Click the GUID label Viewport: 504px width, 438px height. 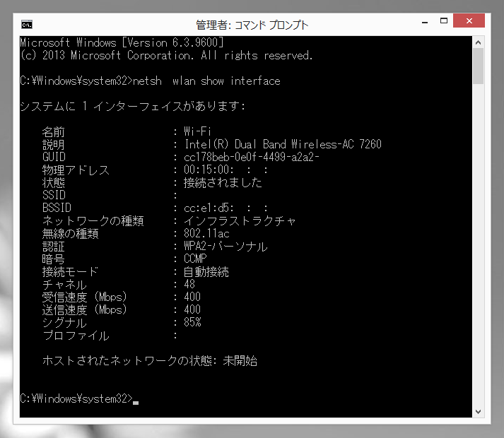54,157
